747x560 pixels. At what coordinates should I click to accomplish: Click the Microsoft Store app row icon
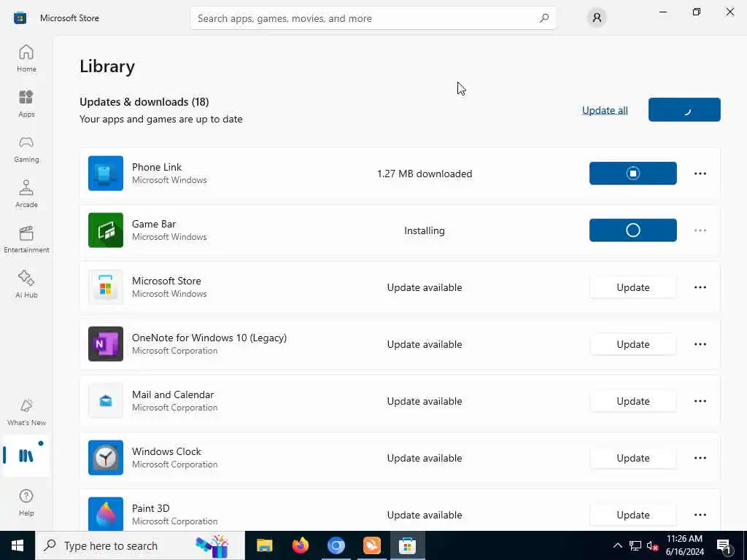point(106,287)
